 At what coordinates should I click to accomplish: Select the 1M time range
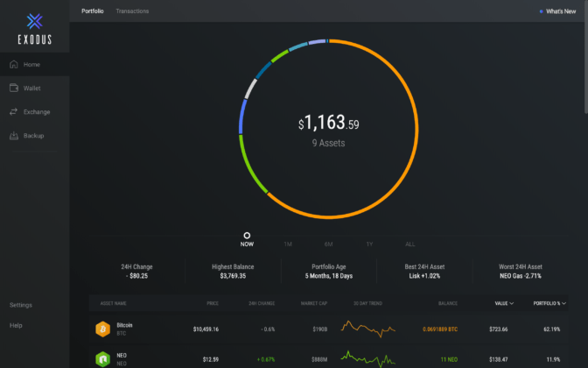click(x=288, y=244)
